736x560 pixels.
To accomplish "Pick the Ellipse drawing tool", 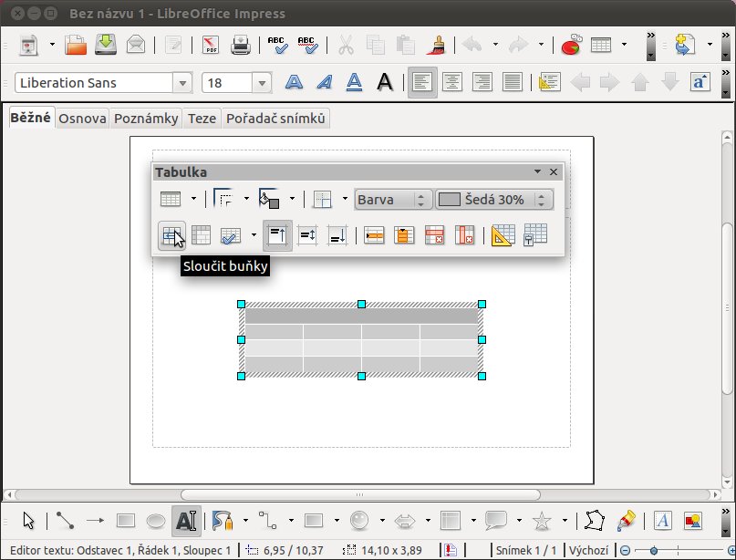I will tap(156, 521).
